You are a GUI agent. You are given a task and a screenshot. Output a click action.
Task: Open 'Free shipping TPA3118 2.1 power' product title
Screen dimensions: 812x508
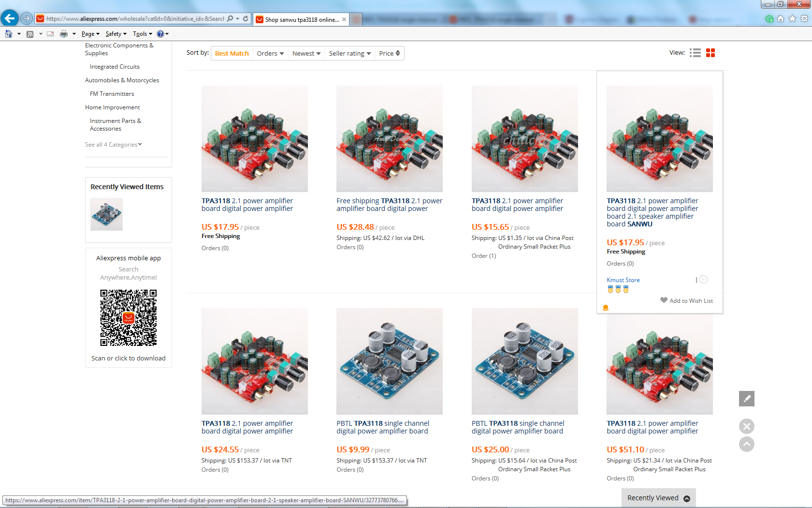(x=390, y=205)
